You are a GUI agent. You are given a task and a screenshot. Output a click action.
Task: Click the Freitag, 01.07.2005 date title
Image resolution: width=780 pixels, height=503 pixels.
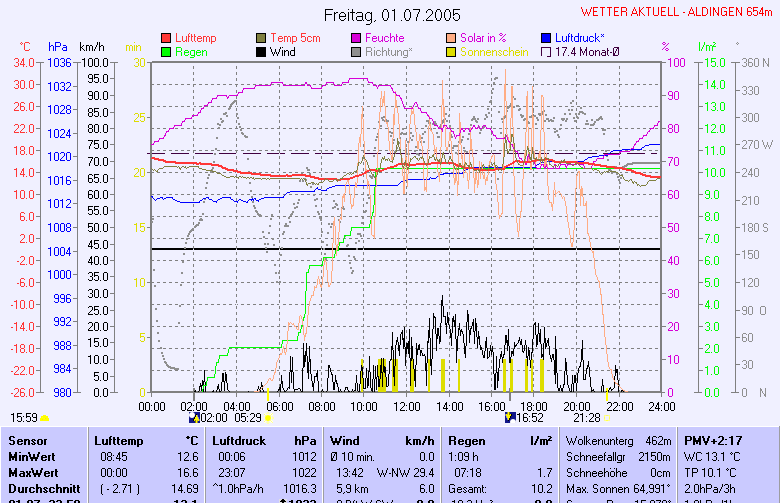tap(392, 15)
